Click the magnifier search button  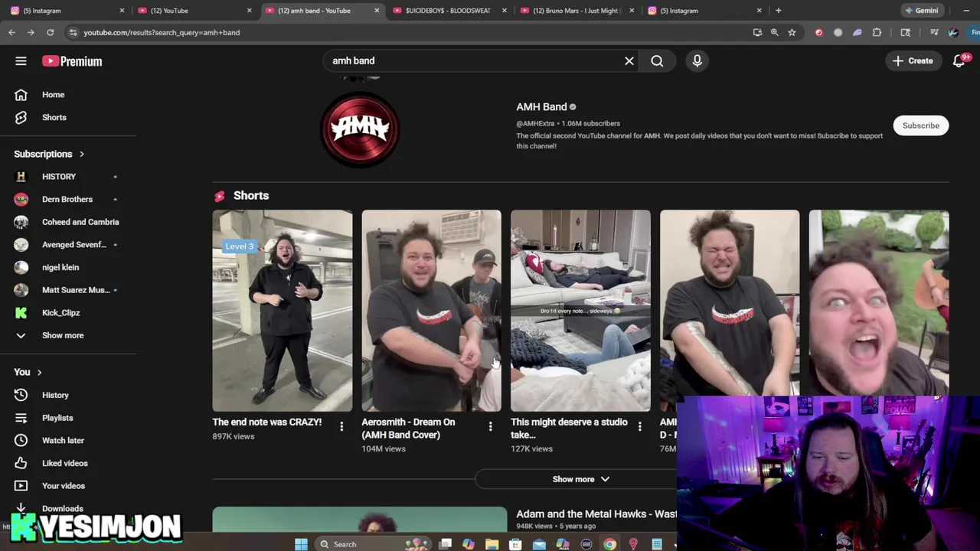pyautogui.click(x=657, y=60)
